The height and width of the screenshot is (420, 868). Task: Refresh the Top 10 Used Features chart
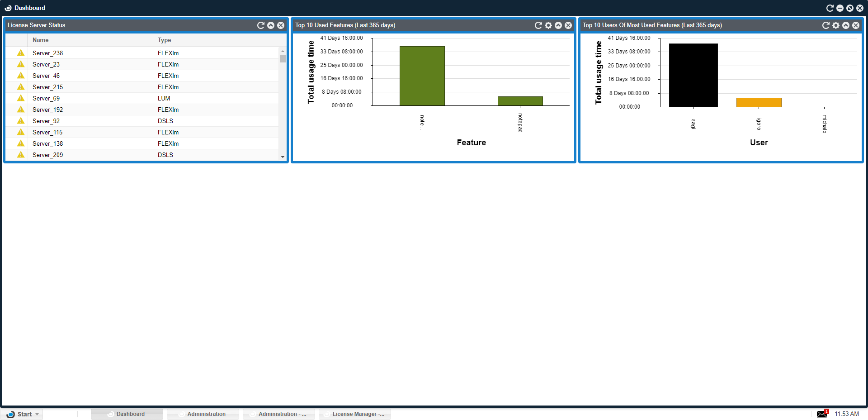538,25
